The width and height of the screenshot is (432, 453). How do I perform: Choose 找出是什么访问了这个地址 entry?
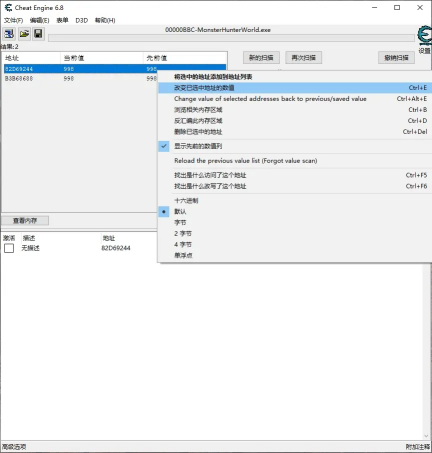click(295, 175)
